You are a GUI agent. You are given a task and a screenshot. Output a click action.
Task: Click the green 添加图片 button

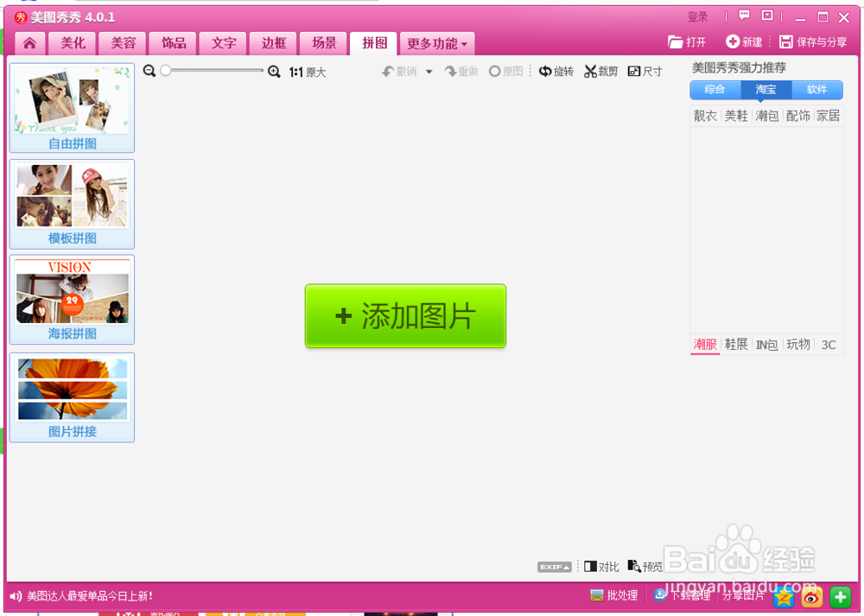tap(405, 315)
